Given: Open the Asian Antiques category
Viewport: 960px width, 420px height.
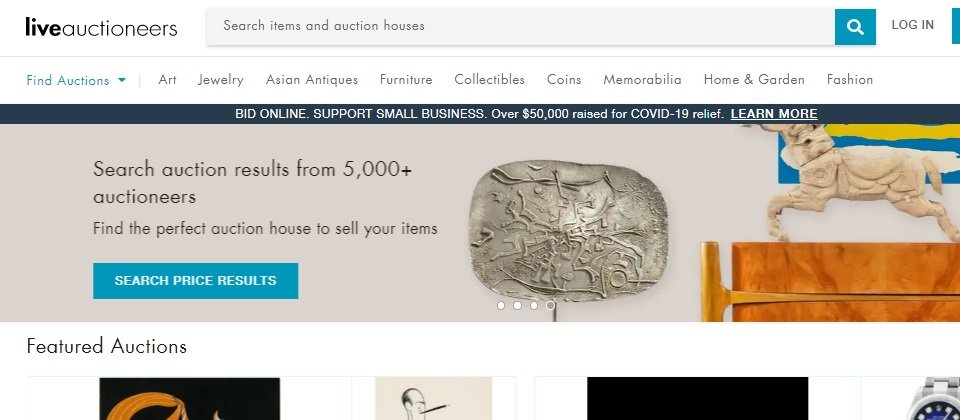Looking at the screenshot, I should coord(312,80).
